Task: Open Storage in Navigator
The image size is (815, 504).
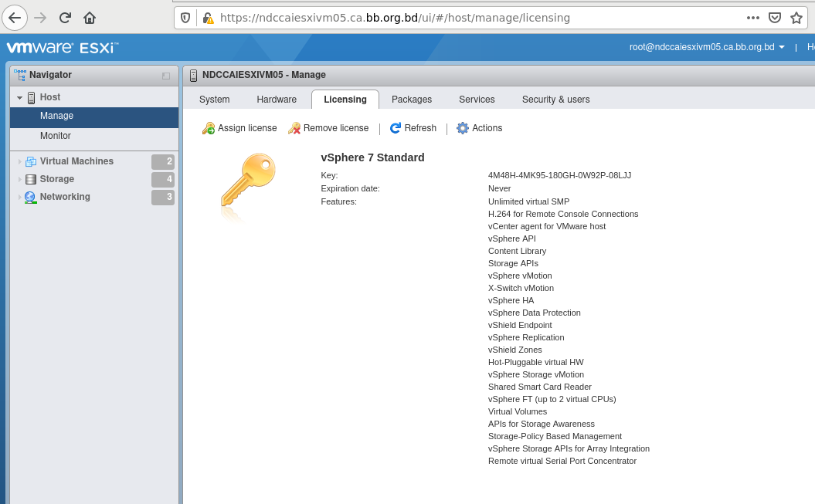Action: 56,178
